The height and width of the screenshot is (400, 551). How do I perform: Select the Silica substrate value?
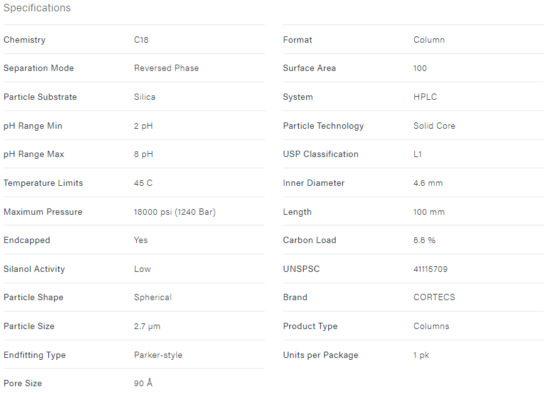144,97
